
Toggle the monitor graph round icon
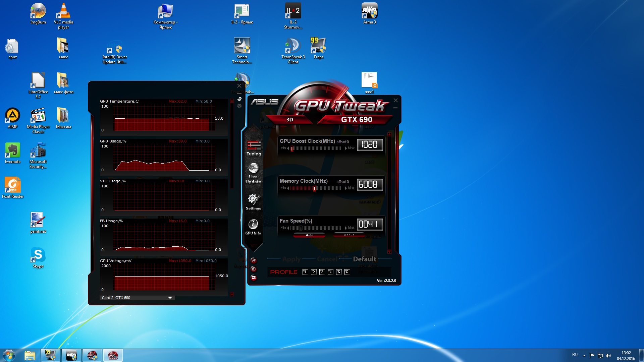click(x=254, y=278)
